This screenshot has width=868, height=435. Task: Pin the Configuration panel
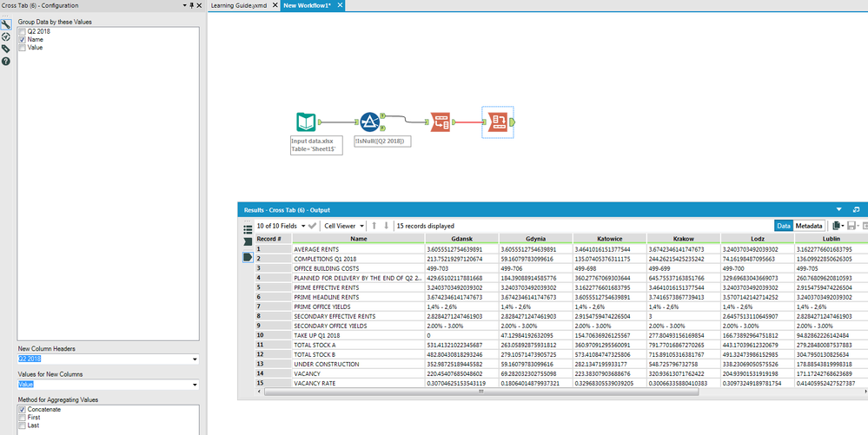pyautogui.click(x=192, y=5)
